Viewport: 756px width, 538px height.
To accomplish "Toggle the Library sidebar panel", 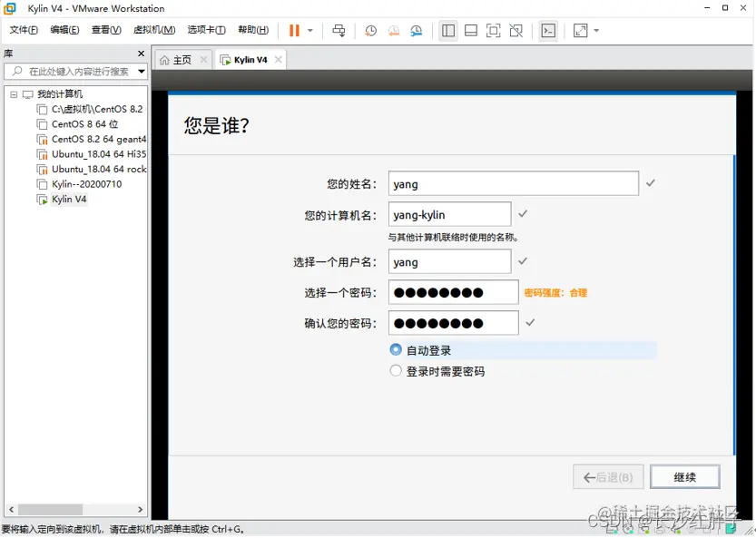I will click(x=447, y=30).
